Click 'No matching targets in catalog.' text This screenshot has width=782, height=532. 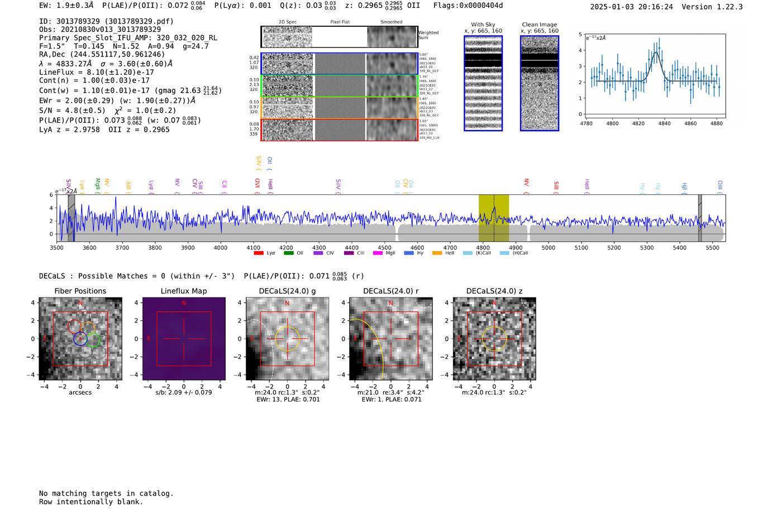click(x=106, y=493)
